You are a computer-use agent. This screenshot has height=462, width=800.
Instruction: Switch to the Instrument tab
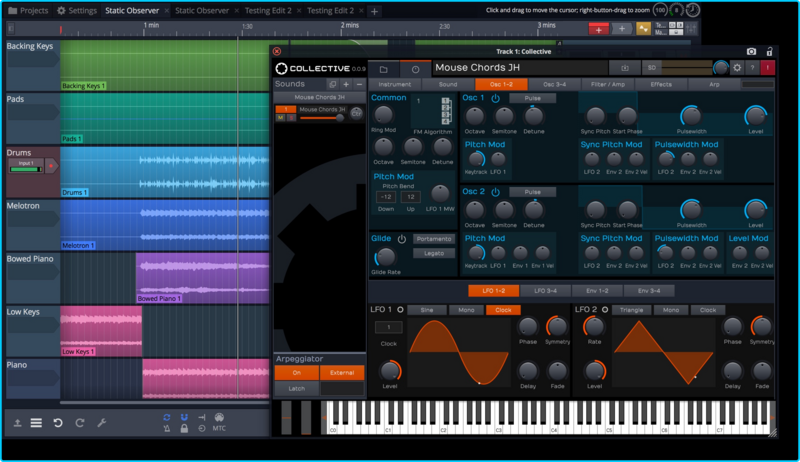pos(394,85)
